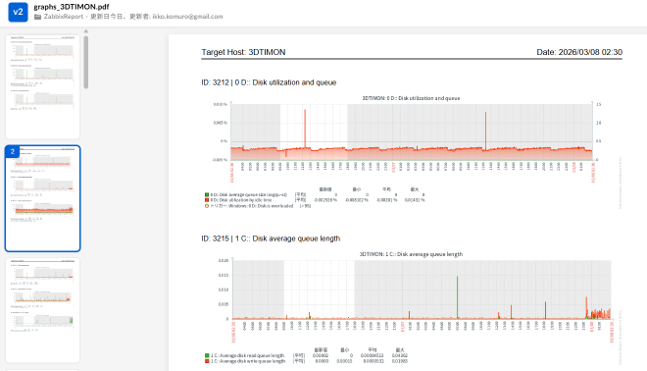Click the graphs_3DTIMON.pdf file title

(x=71, y=7)
